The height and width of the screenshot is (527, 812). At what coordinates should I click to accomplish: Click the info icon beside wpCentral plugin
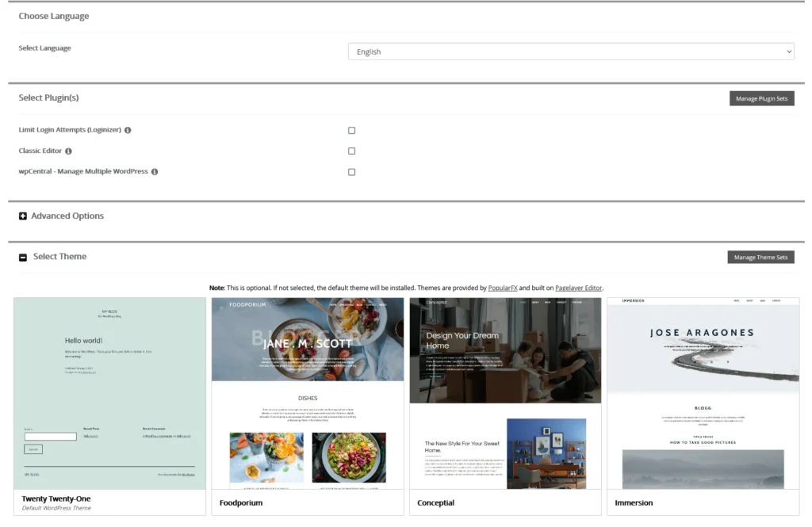tap(155, 171)
